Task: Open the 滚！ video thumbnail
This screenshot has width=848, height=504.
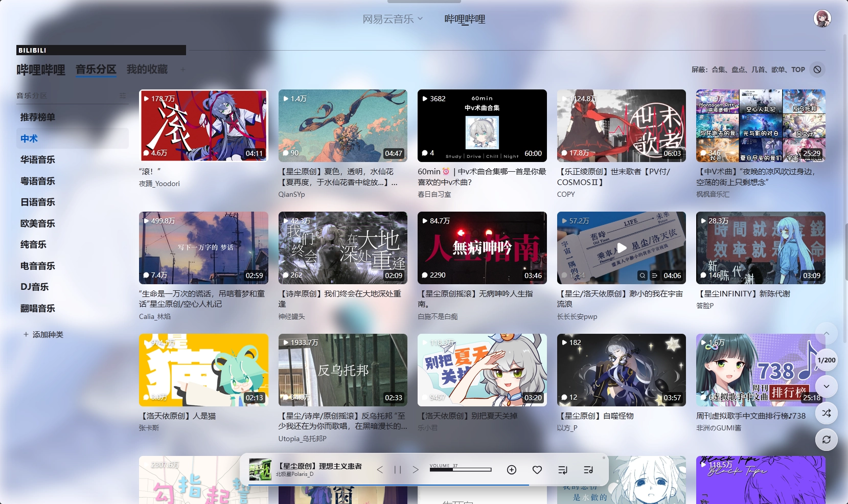Action: tap(203, 126)
